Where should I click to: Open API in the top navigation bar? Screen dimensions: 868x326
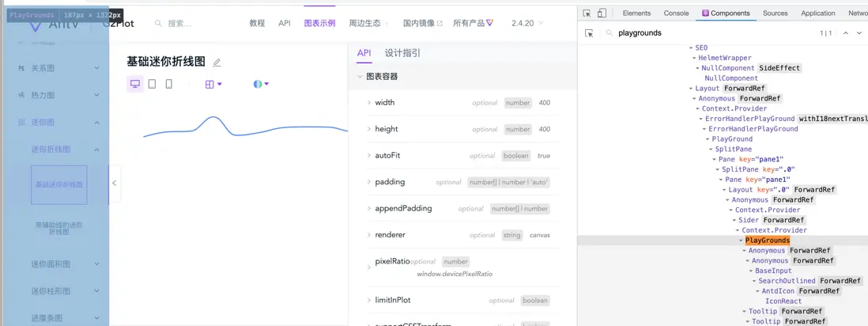tap(285, 23)
